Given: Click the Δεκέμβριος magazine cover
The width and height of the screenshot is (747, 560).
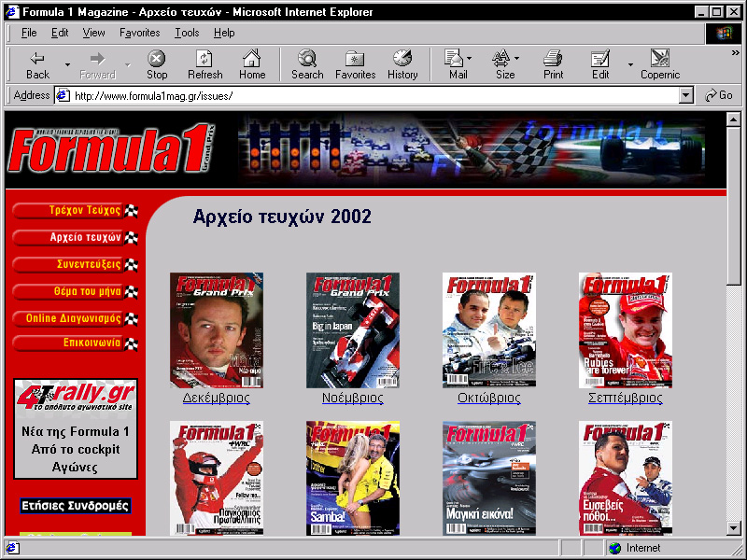Looking at the screenshot, I should [217, 330].
